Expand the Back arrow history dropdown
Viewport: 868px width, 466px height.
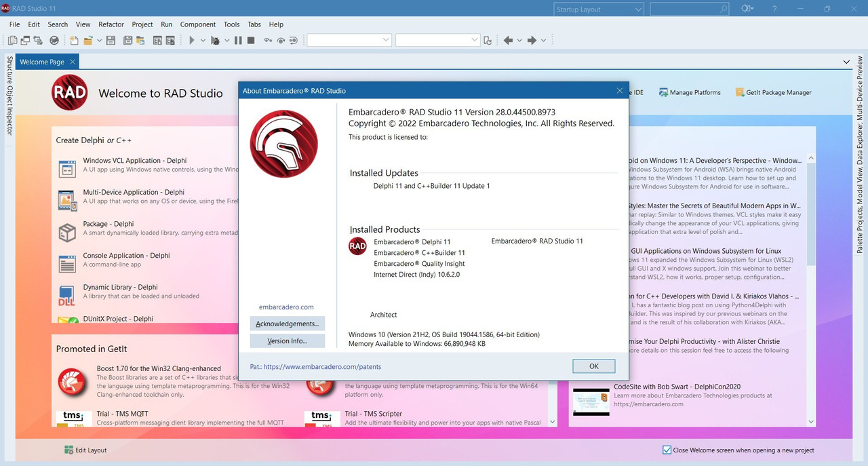click(x=519, y=41)
